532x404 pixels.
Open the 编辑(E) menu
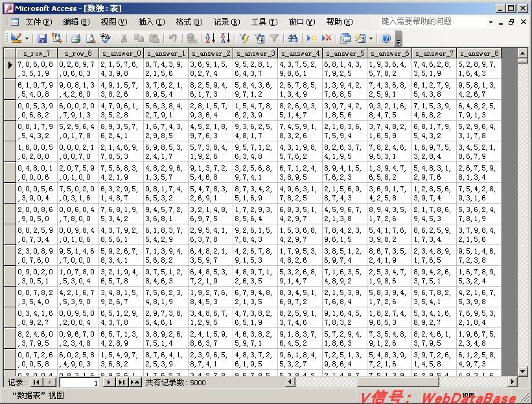[x=76, y=22]
